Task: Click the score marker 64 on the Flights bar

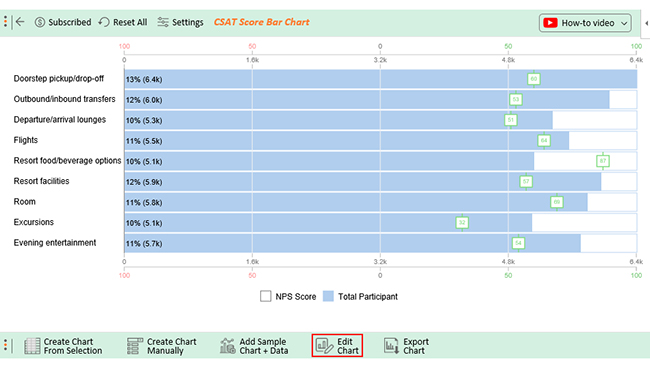Action: click(544, 140)
